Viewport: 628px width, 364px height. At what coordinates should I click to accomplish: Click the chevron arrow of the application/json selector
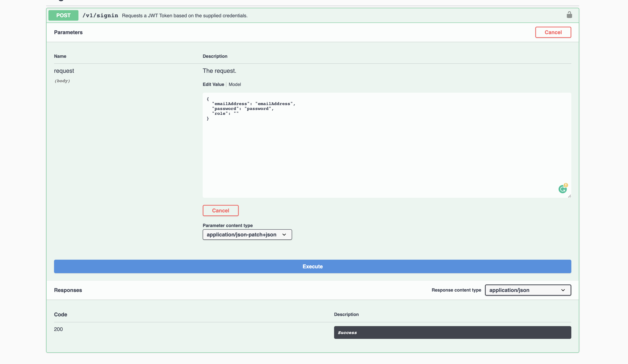click(x=563, y=290)
